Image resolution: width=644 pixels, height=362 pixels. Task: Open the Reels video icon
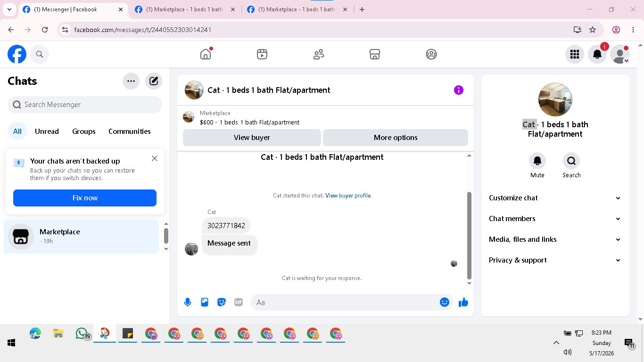(x=262, y=54)
